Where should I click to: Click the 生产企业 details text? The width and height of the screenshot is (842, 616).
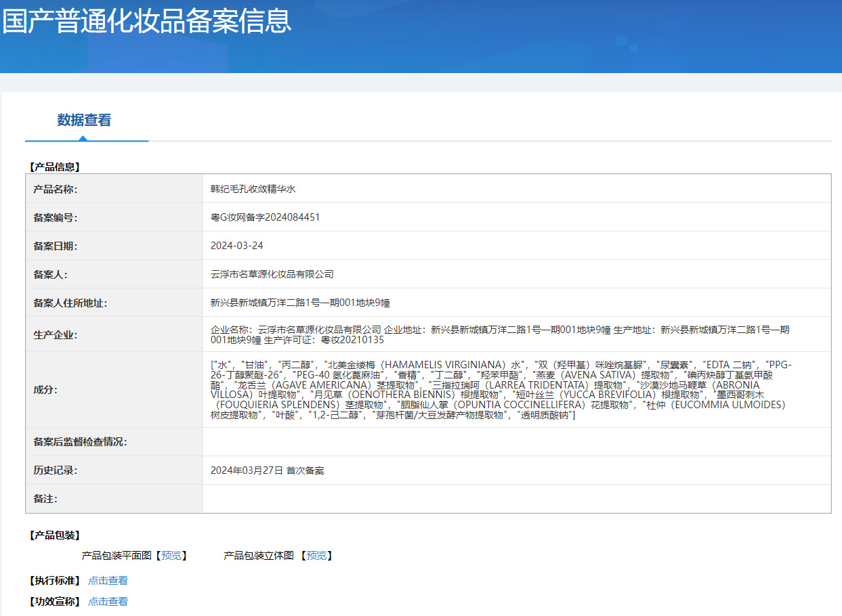(500, 334)
